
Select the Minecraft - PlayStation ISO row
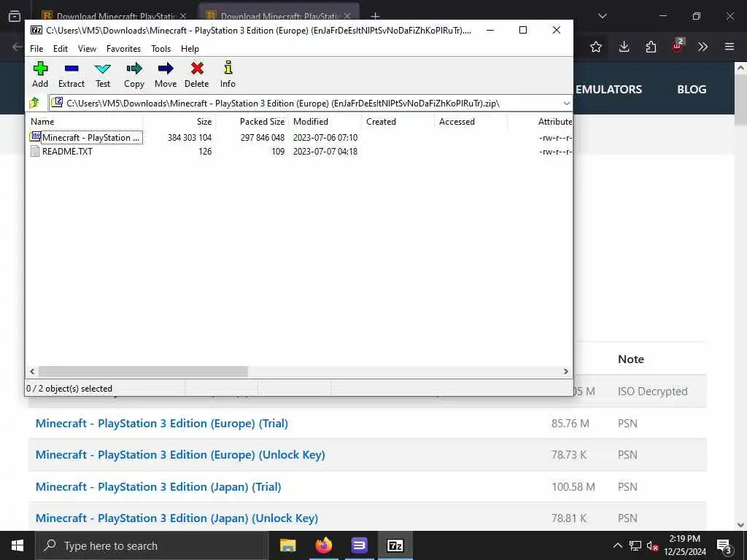[299, 138]
